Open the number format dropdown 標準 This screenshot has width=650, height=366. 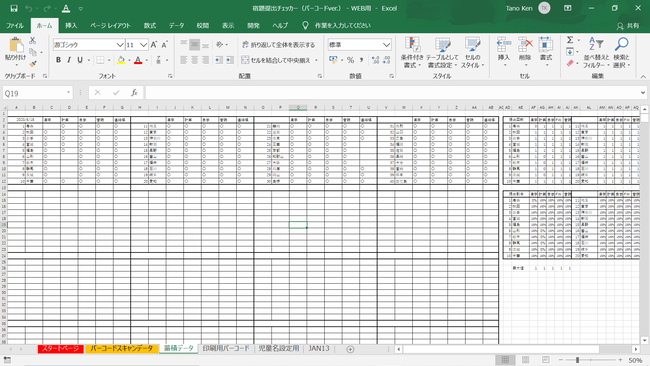click(x=386, y=45)
